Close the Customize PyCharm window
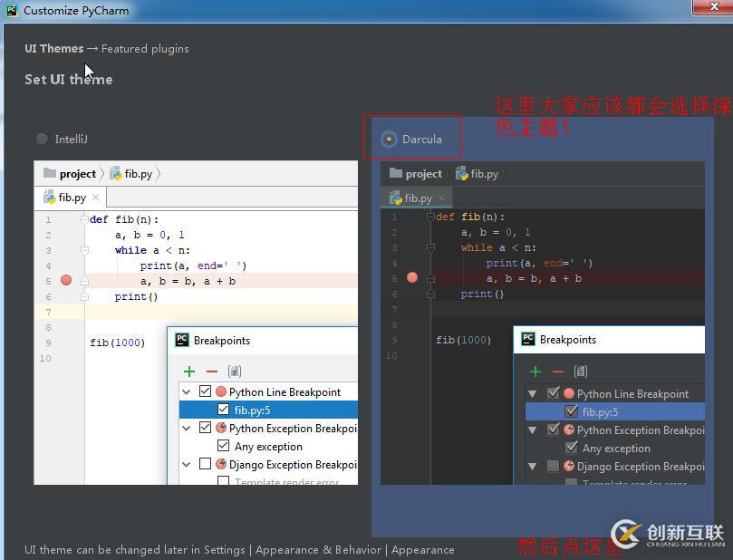 coord(713,7)
